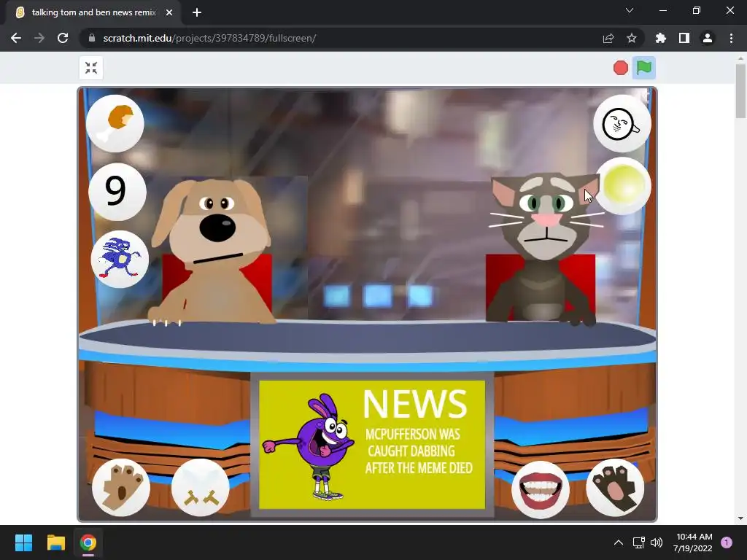Open the Chrome extensions puzzle icon
Image resolution: width=747 pixels, height=560 pixels.
click(x=661, y=38)
